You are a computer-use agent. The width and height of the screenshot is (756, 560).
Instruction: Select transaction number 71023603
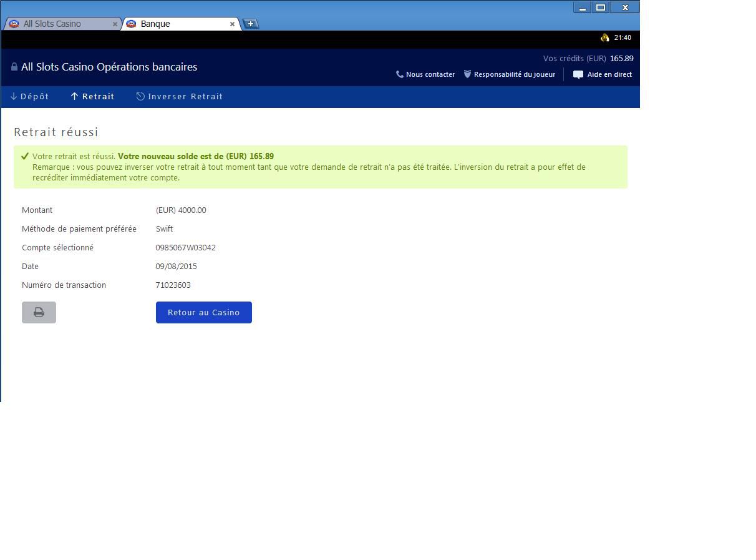[x=173, y=285]
